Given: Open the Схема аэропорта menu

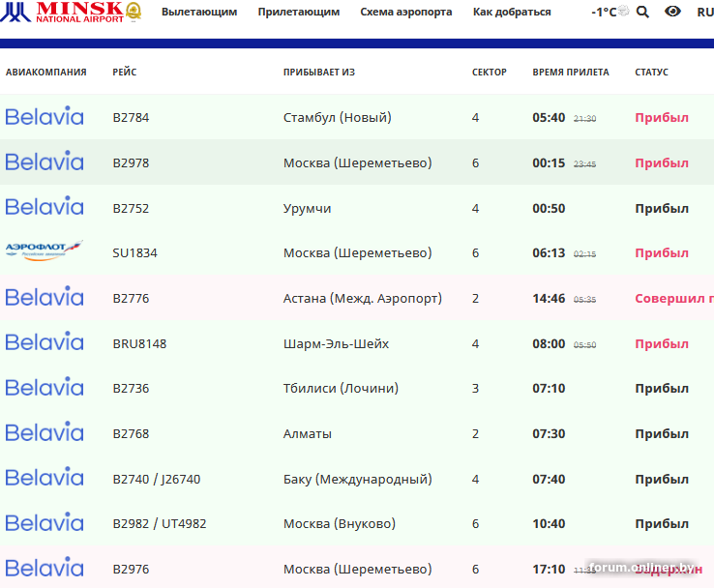Looking at the screenshot, I should (x=406, y=12).
